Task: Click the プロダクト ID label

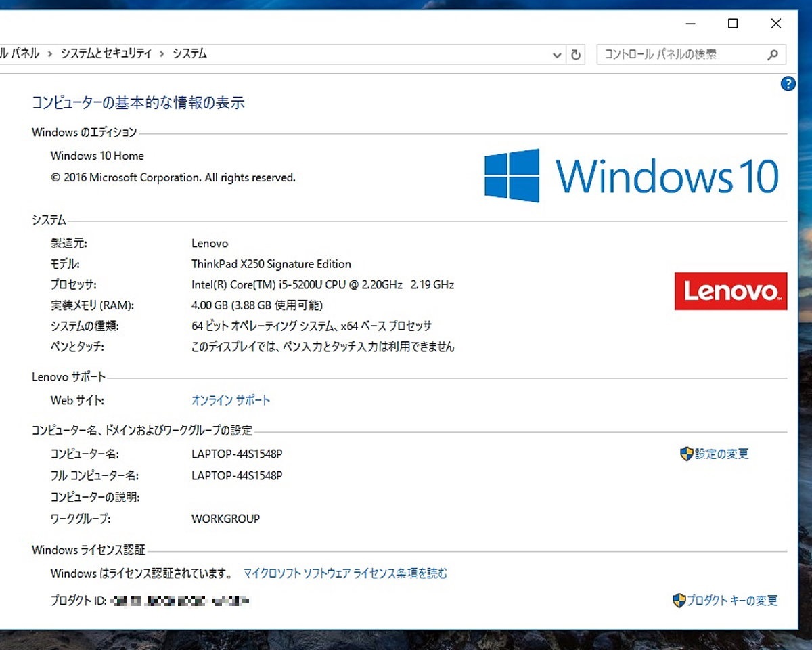Action: click(x=79, y=601)
